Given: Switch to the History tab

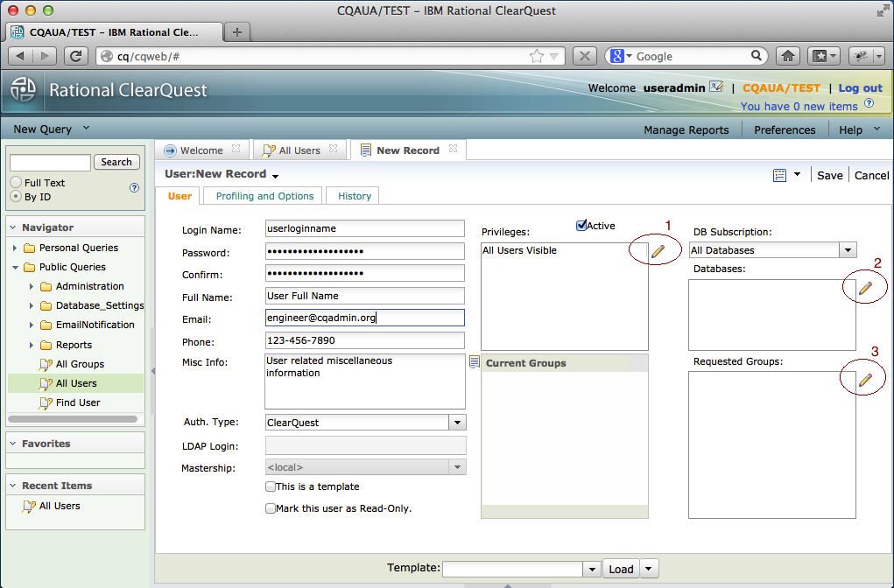Looking at the screenshot, I should coord(354,196).
